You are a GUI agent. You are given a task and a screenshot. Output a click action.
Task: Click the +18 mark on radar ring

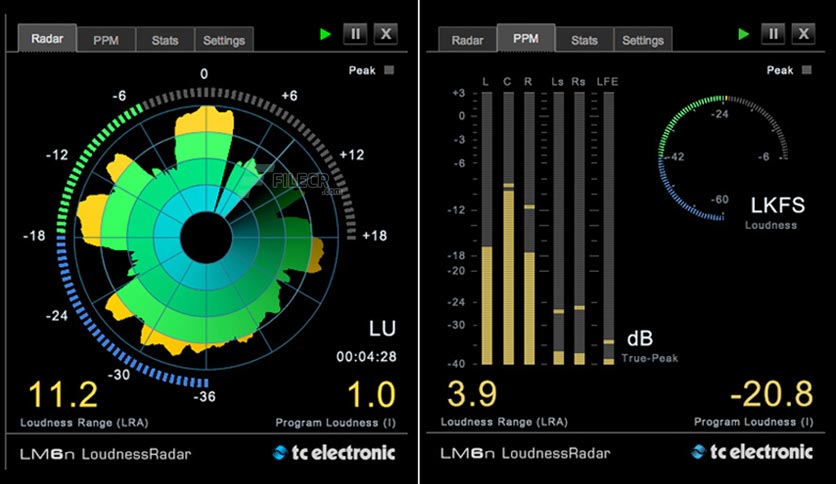(x=374, y=236)
